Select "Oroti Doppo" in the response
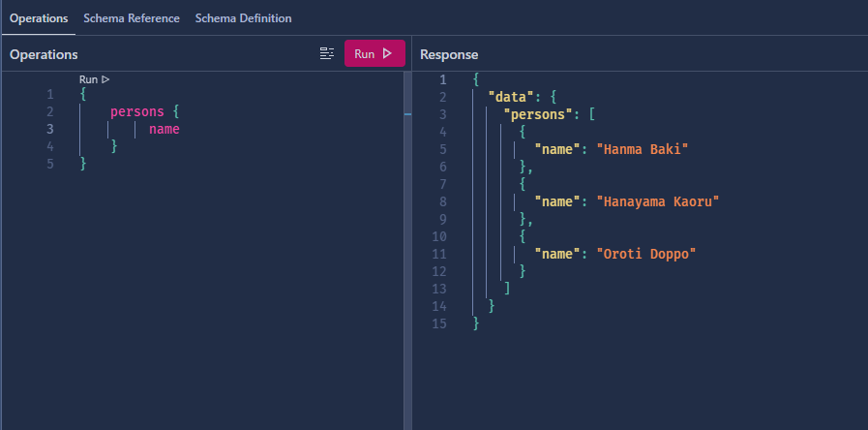This screenshot has height=430, width=868. pyautogui.click(x=646, y=254)
